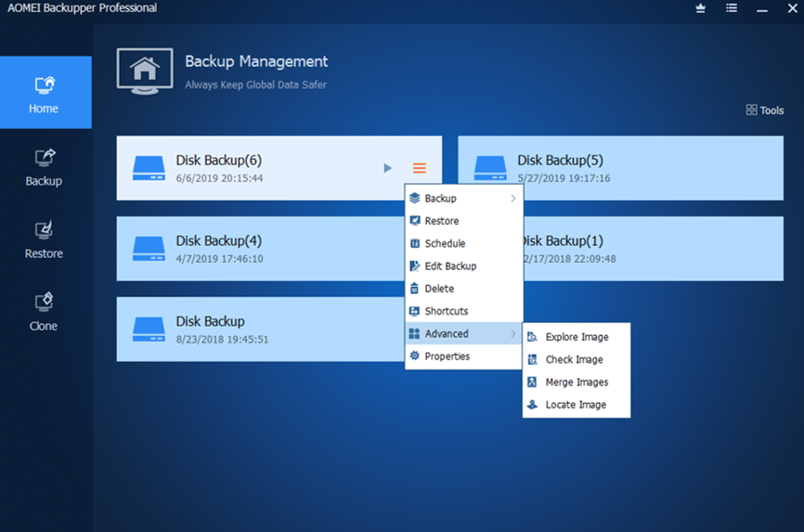
Task: Select Merge Images from the submenu
Action: tap(577, 383)
